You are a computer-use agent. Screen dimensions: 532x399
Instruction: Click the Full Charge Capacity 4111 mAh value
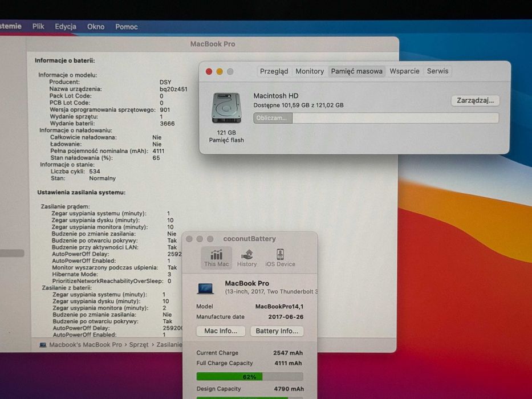coord(288,363)
